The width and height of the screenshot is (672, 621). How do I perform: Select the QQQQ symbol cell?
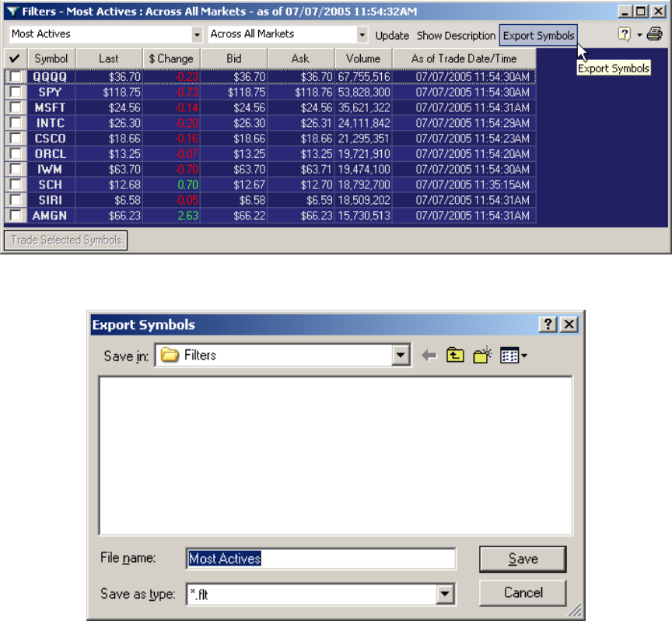click(x=51, y=77)
